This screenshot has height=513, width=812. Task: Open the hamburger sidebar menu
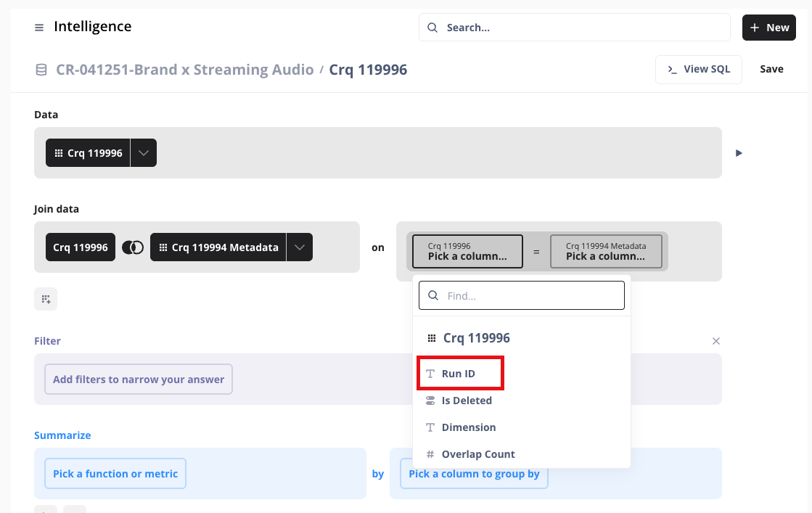39,28
